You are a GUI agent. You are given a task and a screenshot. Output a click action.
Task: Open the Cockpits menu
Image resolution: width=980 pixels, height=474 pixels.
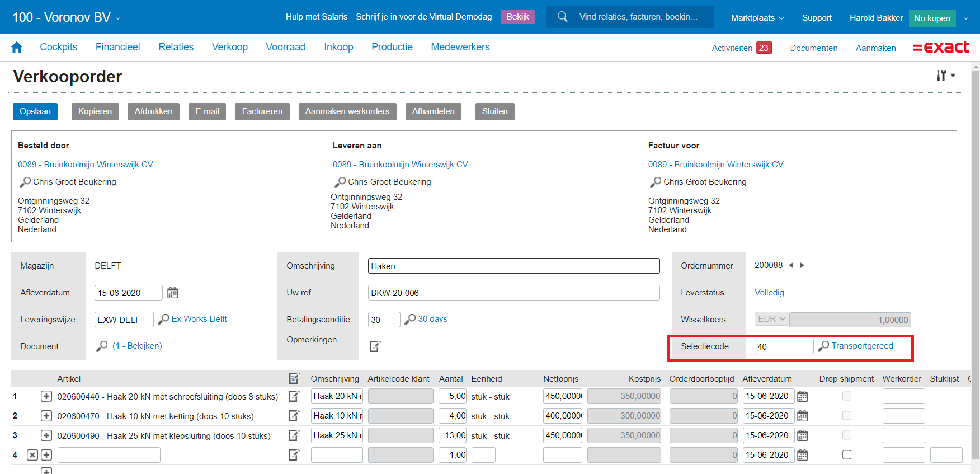(59, 47)
